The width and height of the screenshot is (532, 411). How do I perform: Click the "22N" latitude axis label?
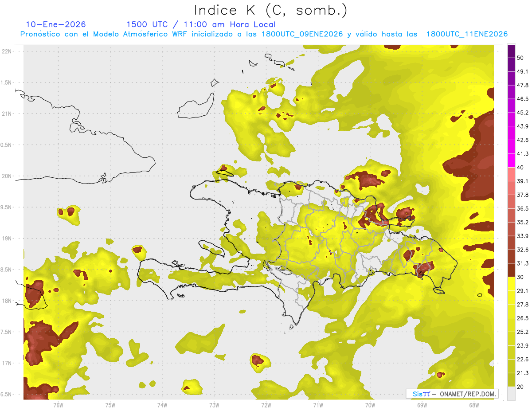(6, 51)
